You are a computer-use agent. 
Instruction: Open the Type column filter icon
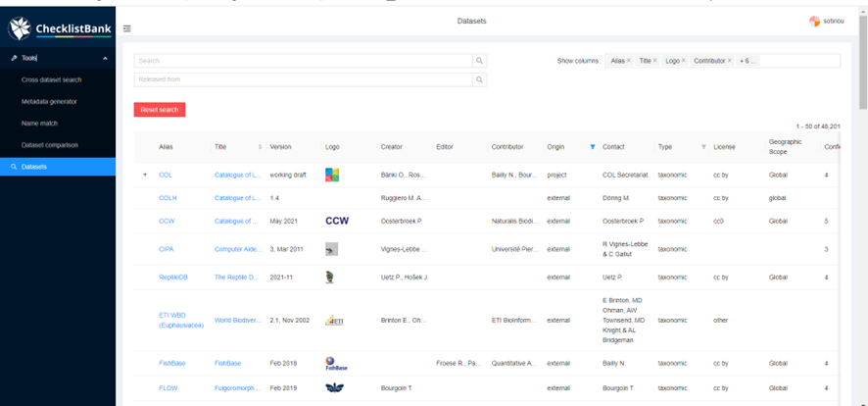703,147
